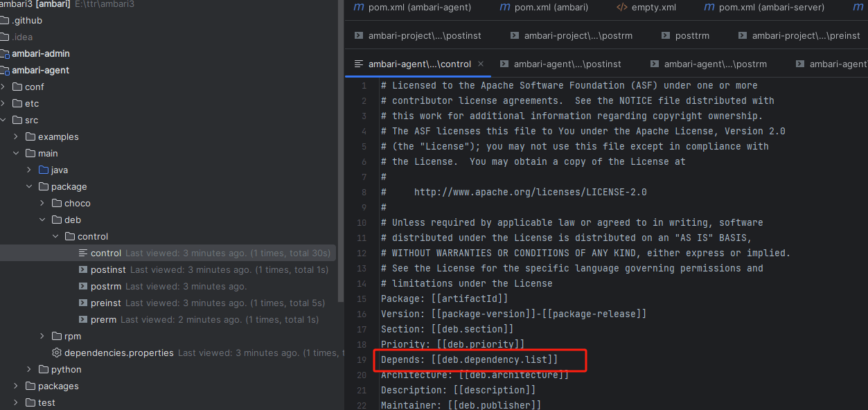The image size is (868, 410).
Task: Click the choco folder icon
Action: (57, 203)
